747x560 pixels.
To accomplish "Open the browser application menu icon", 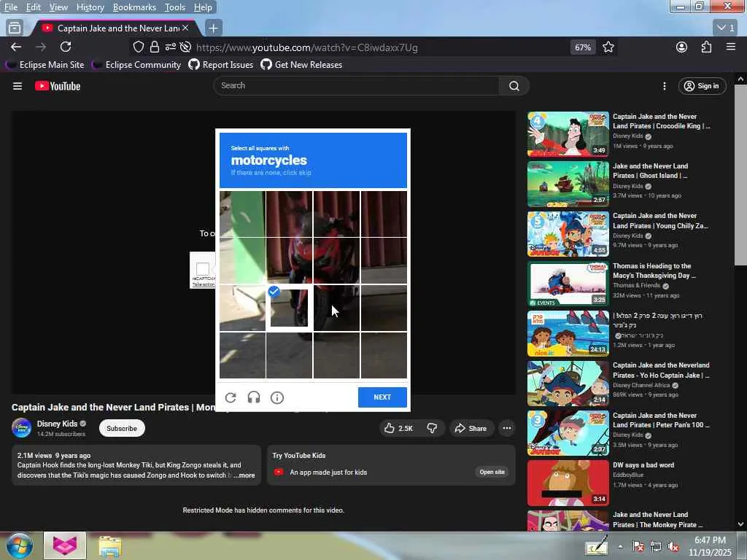I will (x=731, y=47).
